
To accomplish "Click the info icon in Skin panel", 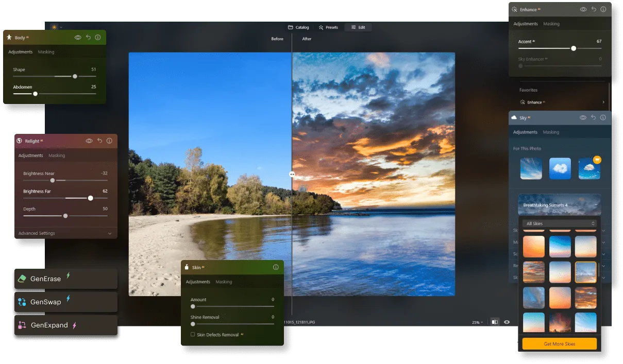I will tap(276, 267).
